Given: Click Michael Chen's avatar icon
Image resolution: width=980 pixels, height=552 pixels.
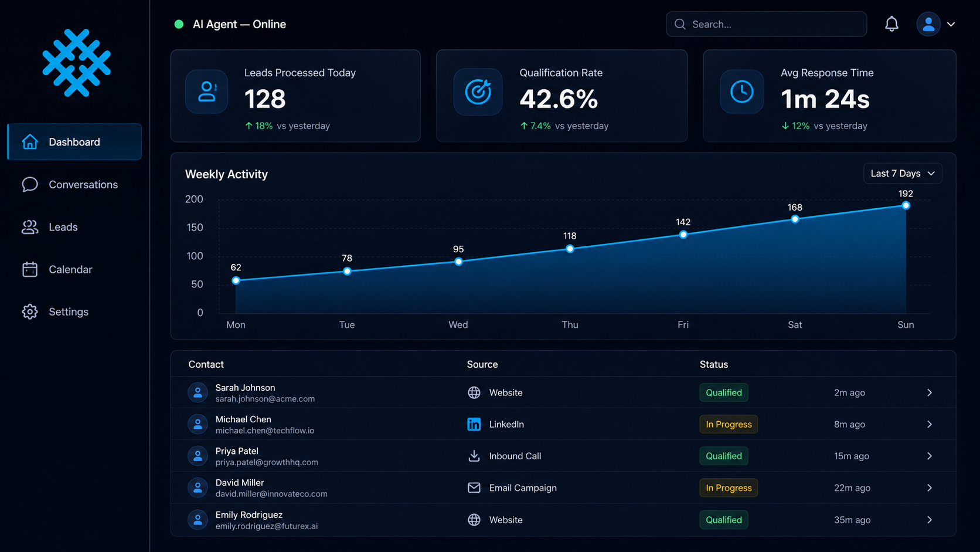Looking at the screenshot, I should [x=198, y=424].
